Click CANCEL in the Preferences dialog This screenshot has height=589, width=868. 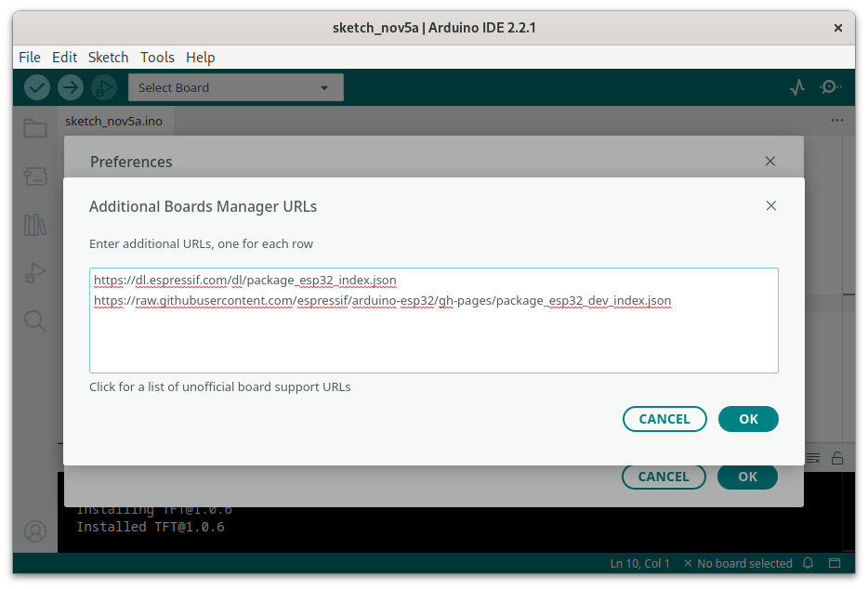tap(664, 477)
